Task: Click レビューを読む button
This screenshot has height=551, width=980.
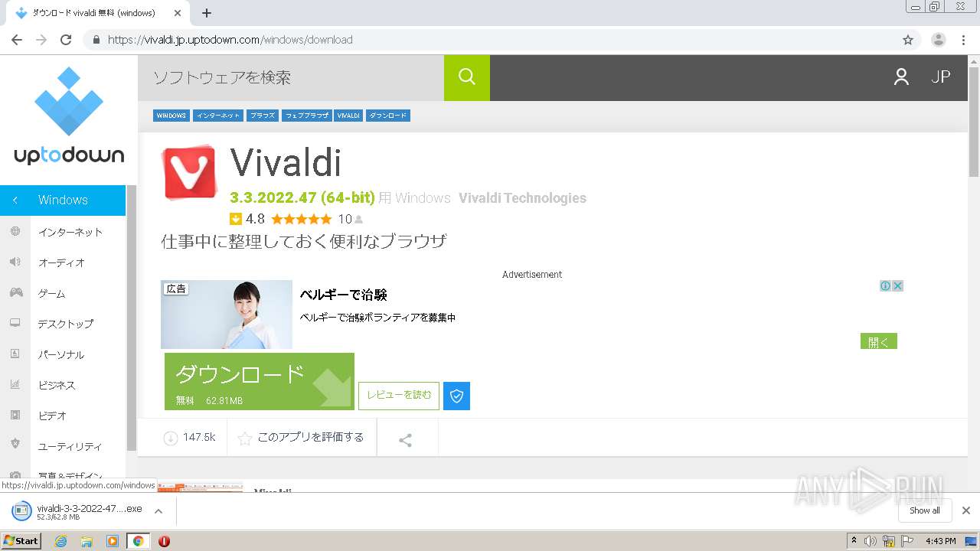Action: [399, 396]
